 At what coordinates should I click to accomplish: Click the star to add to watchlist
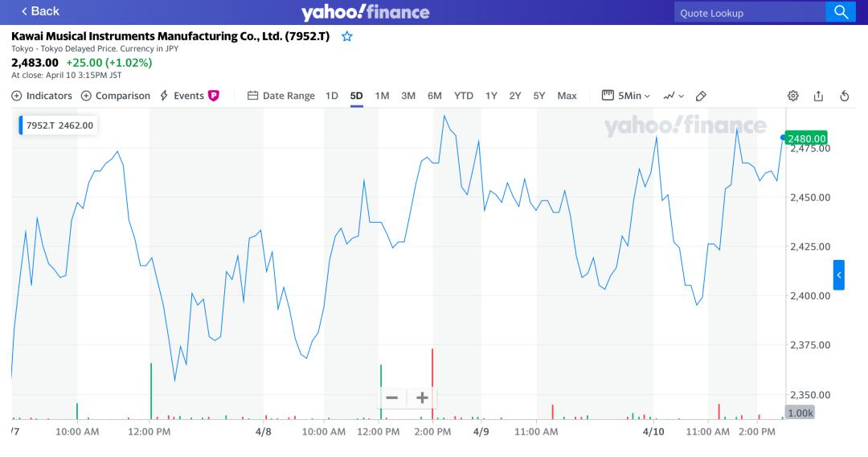click(x=347, y=36)
